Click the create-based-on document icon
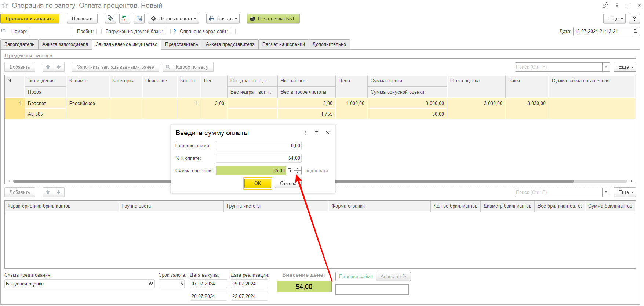Image resolution: width=644 pixels, height=306 pixels. (x=110, y=18)
